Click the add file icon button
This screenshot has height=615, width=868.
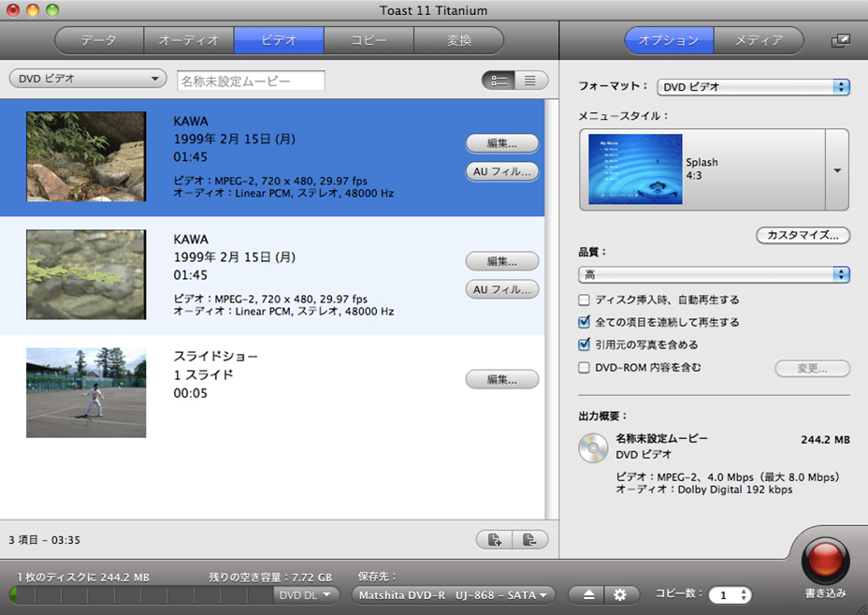(495, 540)
